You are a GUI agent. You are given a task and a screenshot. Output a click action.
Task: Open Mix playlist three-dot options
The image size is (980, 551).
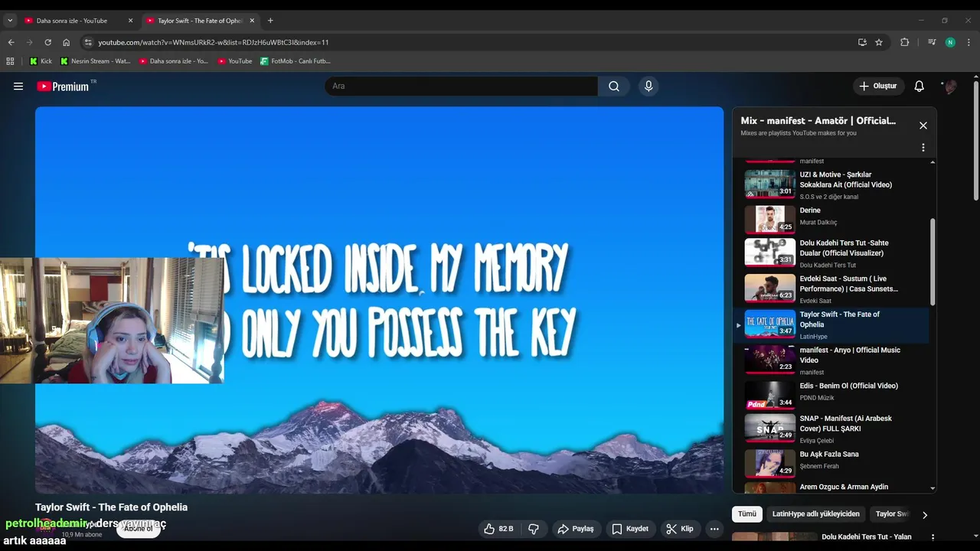(923, 148)
